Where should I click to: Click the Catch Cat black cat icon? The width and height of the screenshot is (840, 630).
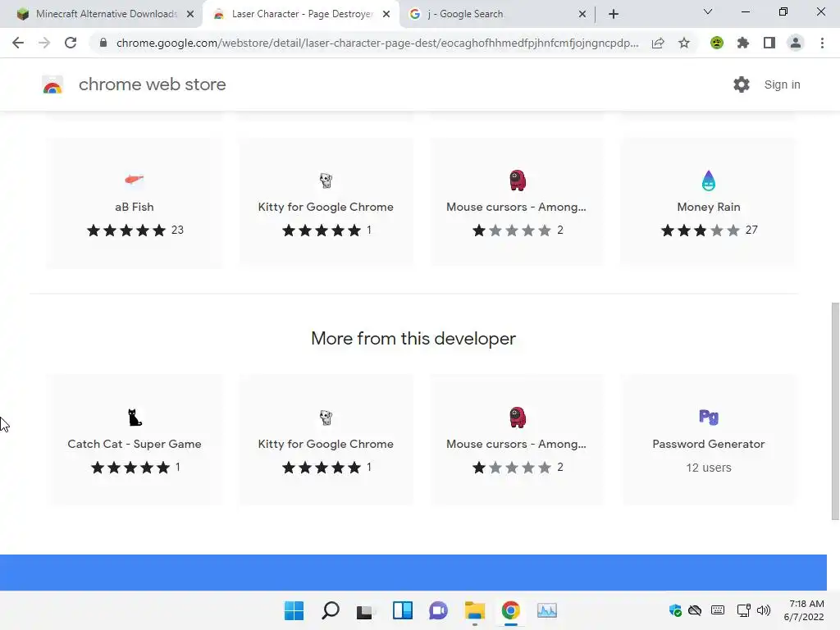point(135,418)
